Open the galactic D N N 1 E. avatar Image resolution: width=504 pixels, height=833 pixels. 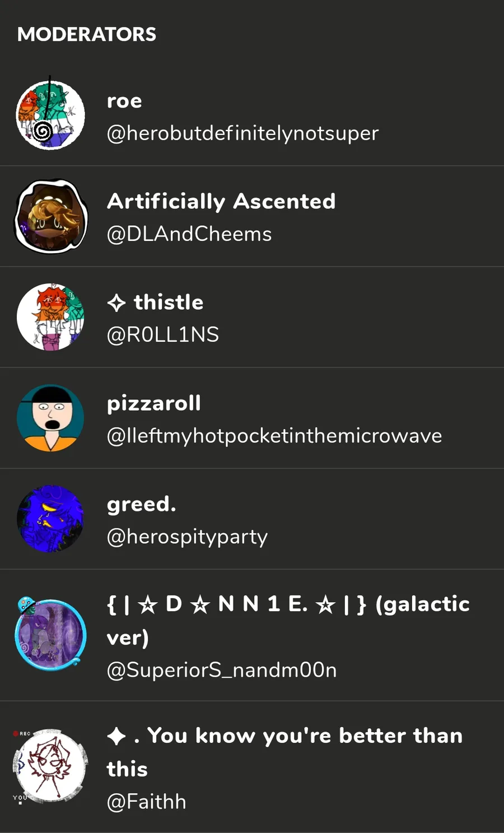coord(50,635)
